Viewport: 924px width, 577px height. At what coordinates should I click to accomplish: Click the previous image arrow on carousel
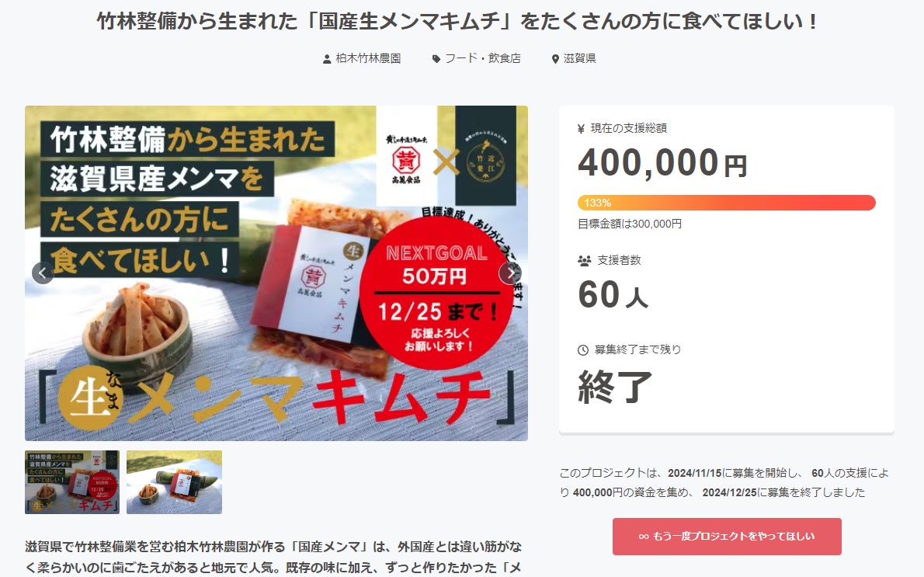43,273
